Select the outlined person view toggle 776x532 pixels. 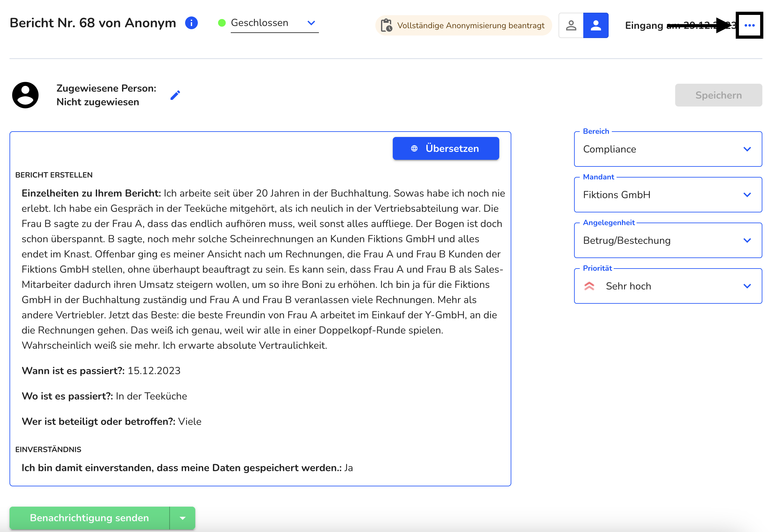[571, 25]
